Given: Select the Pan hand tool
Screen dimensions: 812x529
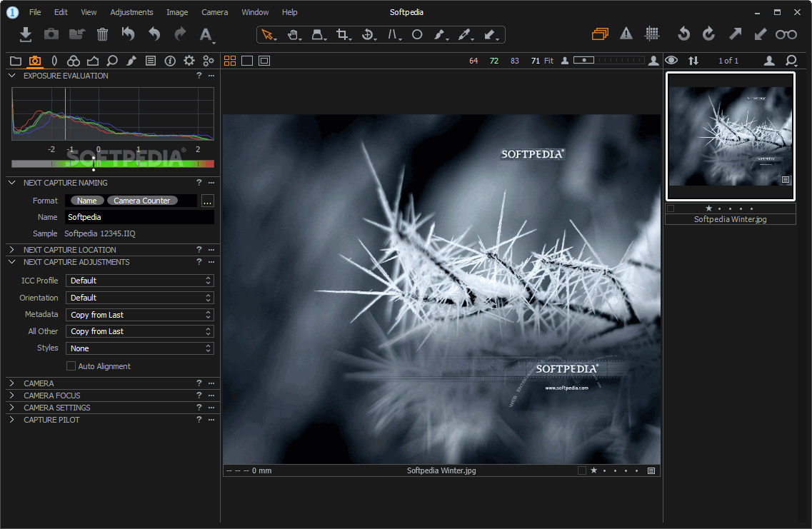Looking at the screenshot, I should tap(294, 35).
